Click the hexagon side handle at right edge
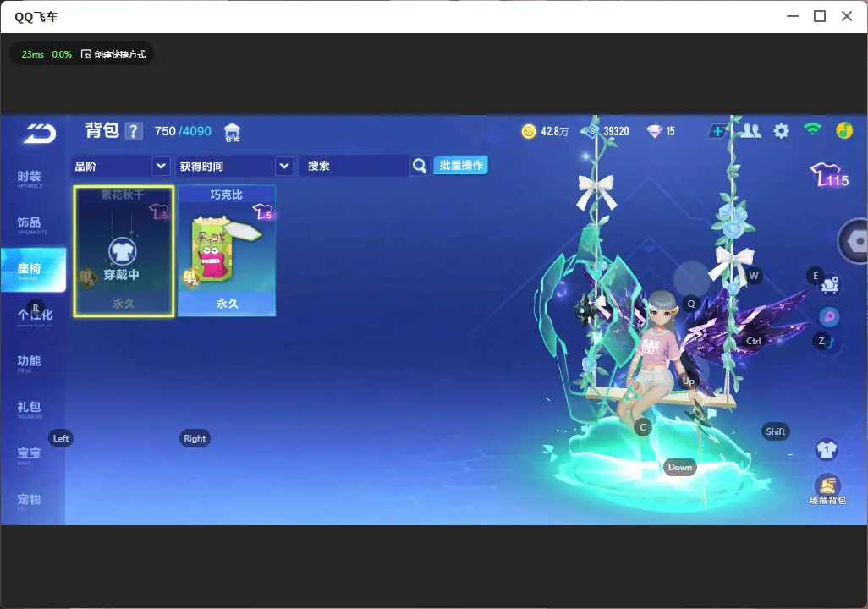This screenshot has width=868, height=609. [854, 241]
